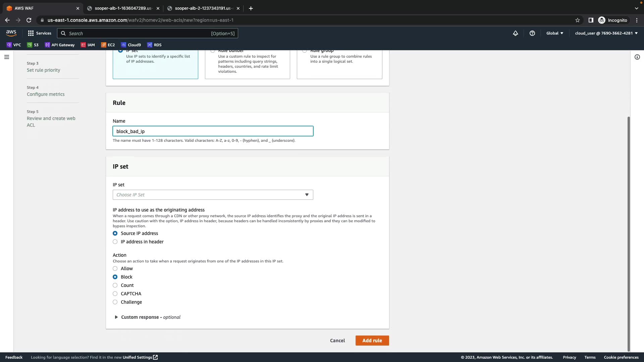Open the EC2 bookmark shortcut
Viewport: 644px width, 362px height.
pyautogui.click(x=108, y=45)
